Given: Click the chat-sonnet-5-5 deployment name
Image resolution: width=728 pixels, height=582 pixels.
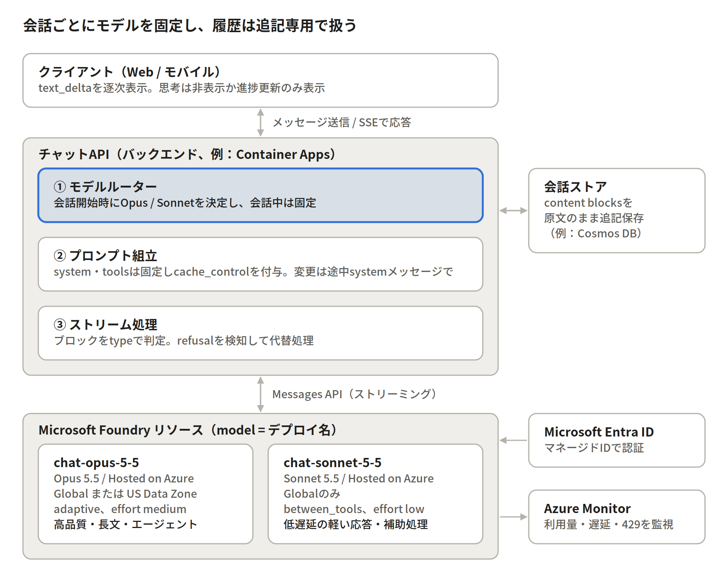Looking at the screenshot, I should [x=333, y=463].
